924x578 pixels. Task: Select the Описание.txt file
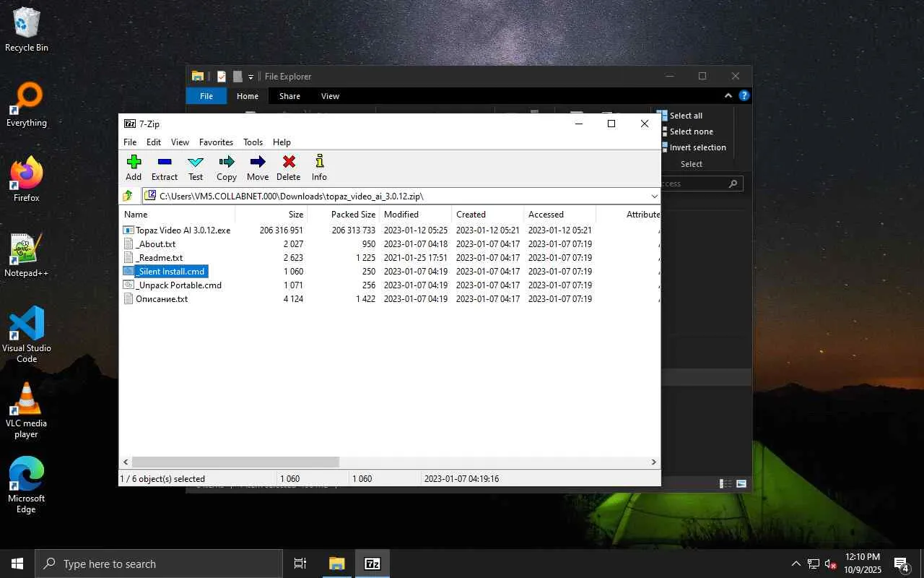tap(155, 299)
